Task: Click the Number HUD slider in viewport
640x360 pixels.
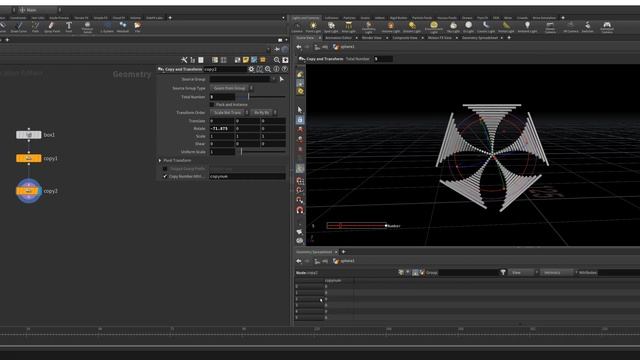Action: click(x=356, y=226)
